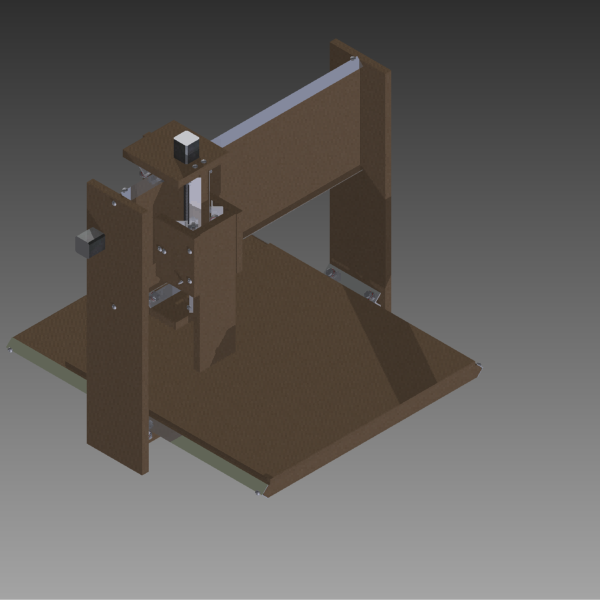Select the Z-axis carriage front wooden panel

[x=216, y=291]
